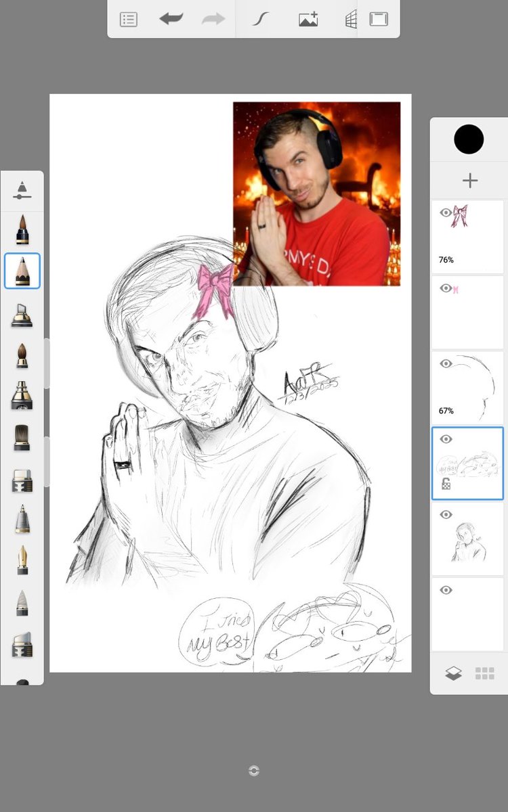Select the wide flat marker brush
The image size is (508, 812).
(x=22, y=480)
